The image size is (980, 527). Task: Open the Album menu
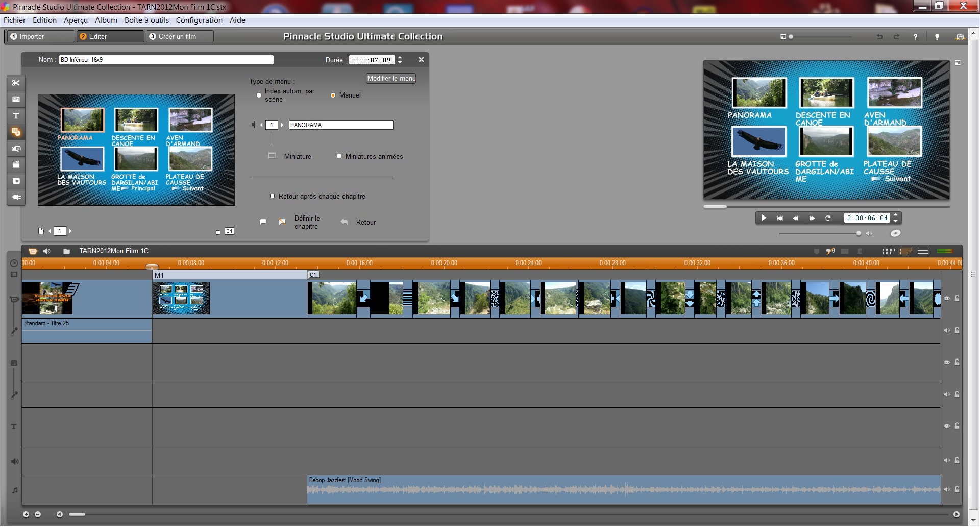[106, 20]
